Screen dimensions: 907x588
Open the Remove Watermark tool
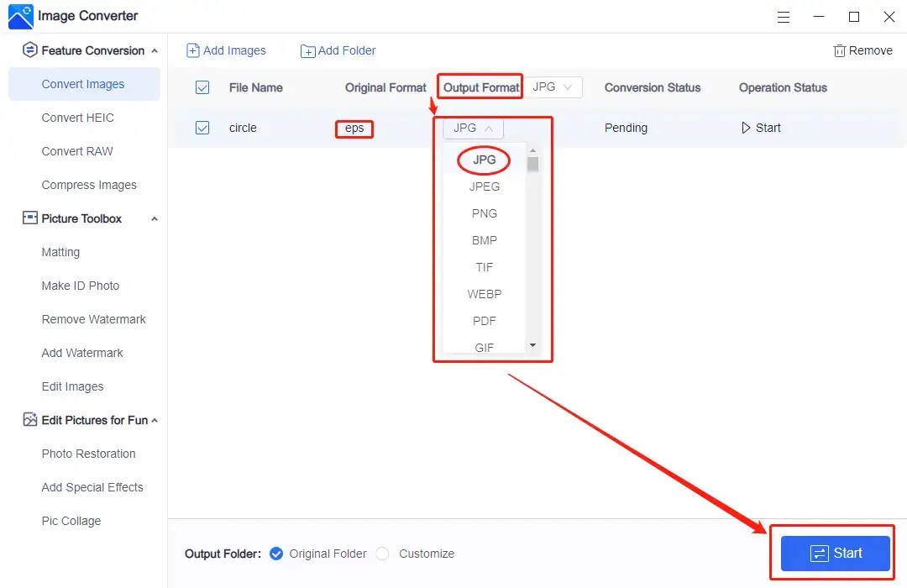[x=93, y=319]
